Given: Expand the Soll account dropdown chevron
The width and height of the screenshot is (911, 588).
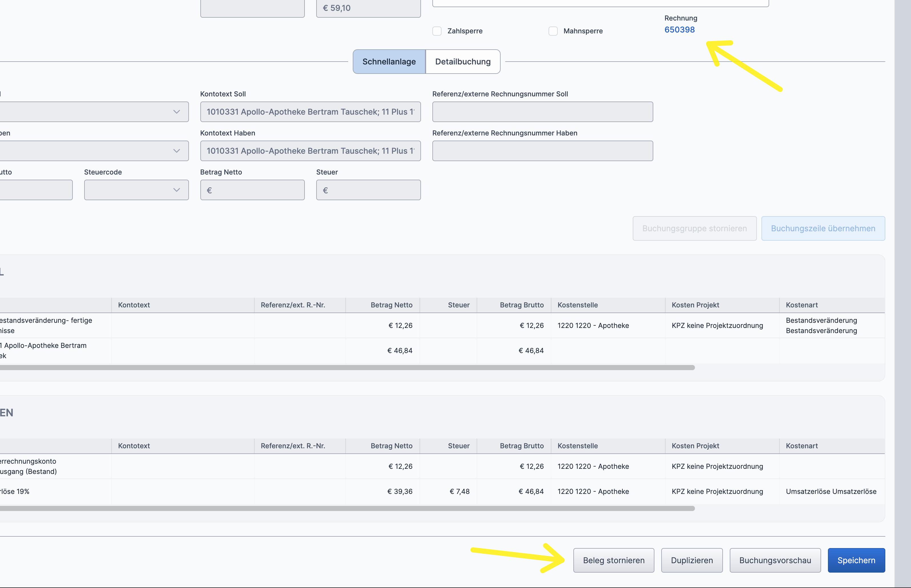Looking at the screenshot, I should 177,112.
